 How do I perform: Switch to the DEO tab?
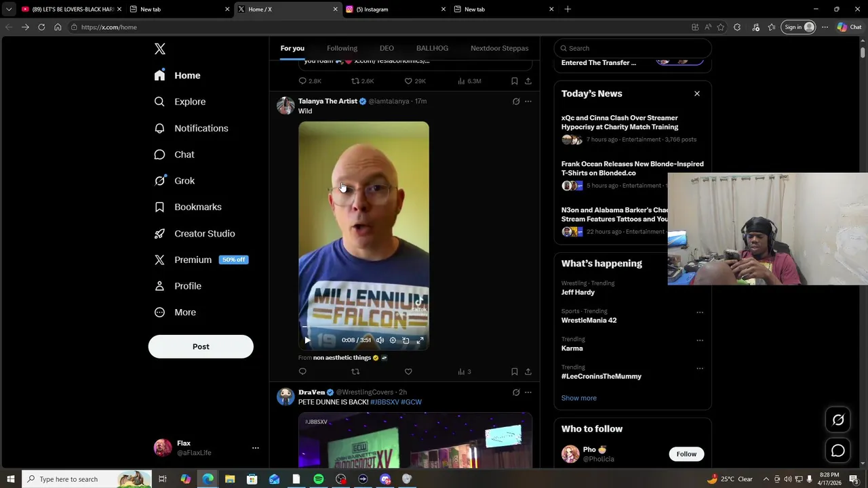coord(387,48)
